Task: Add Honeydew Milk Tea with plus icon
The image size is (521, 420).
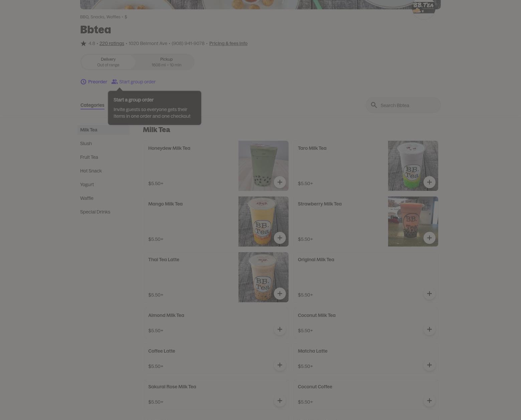Action: (280, 182)
